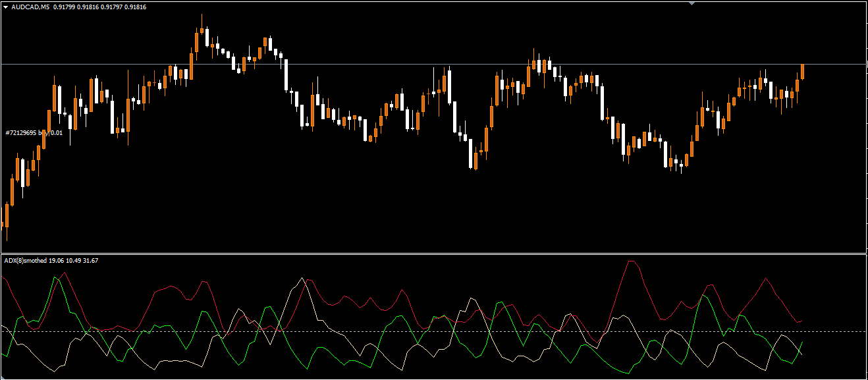
Task: Click the ADX values 19.06 10.49 31.67
Action: [74, 261]
